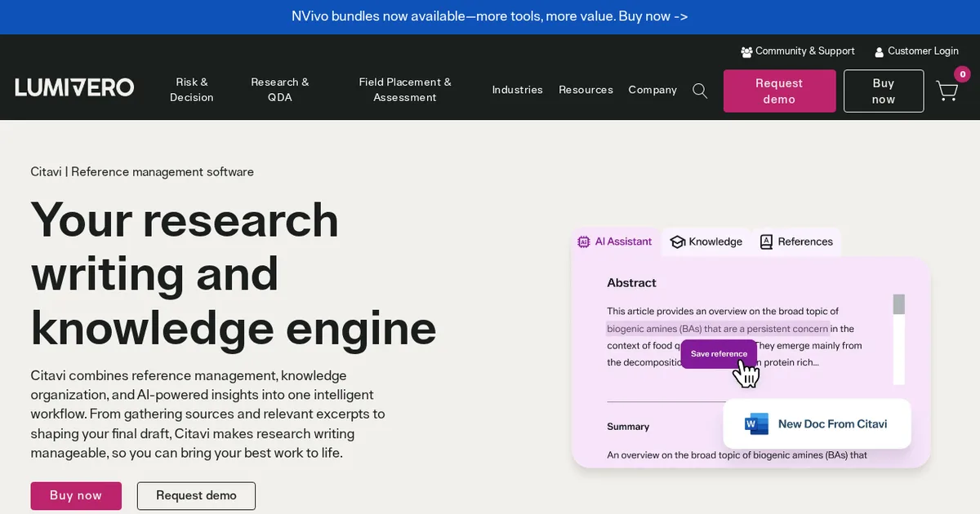
Task: Open the shopping cart icon
Action: point(947,91)
